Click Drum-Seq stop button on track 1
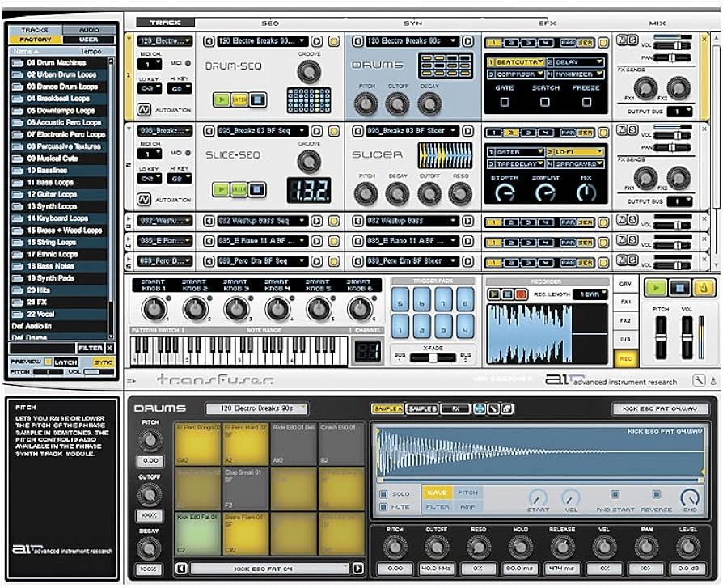 click(256, 99)
